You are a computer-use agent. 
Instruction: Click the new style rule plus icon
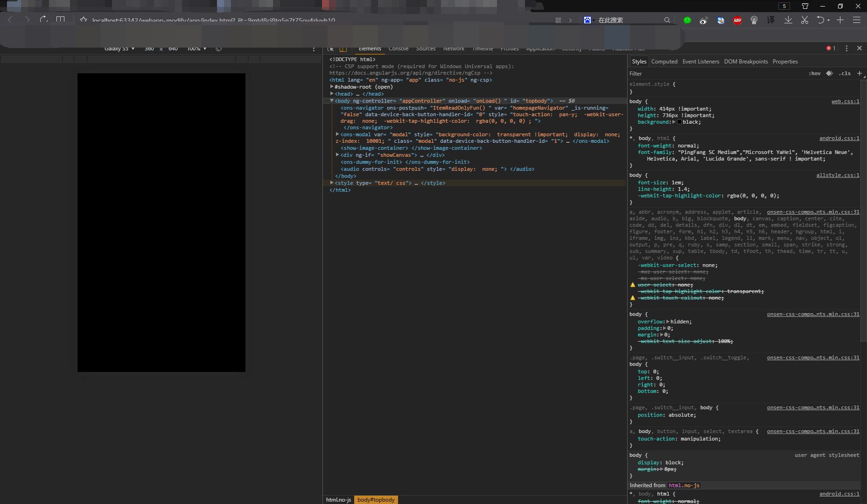[860, 73]
